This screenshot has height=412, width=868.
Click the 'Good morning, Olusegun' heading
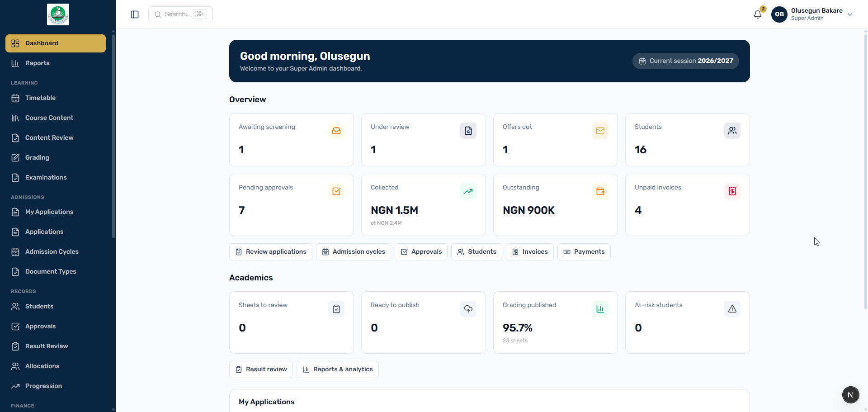coord(305,56)
